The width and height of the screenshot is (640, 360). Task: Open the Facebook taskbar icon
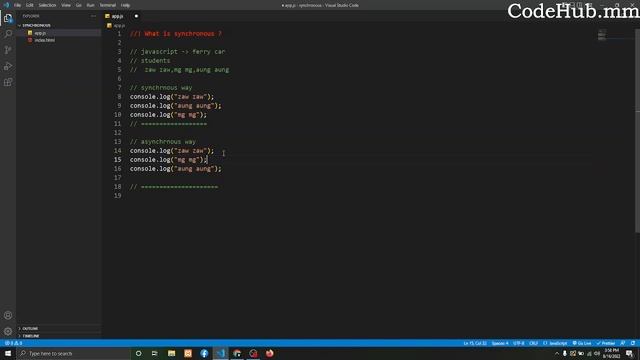[x=204, y=353]
